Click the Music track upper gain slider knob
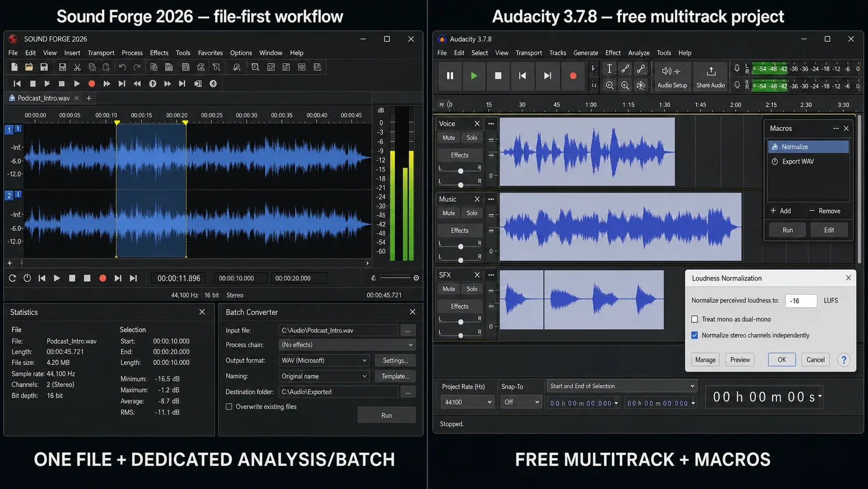 point(461,246)
